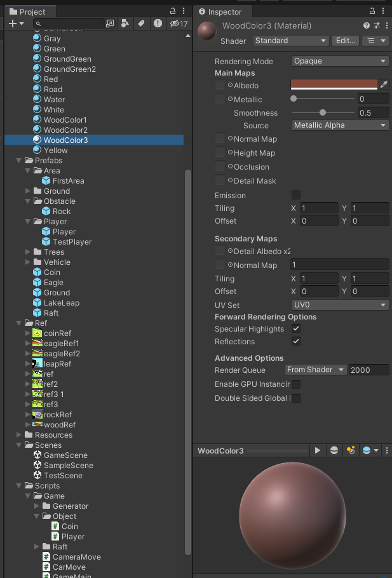The image size is (392, 578).
Task: Open Metallic texture object picker
Action: coord(230,99)
